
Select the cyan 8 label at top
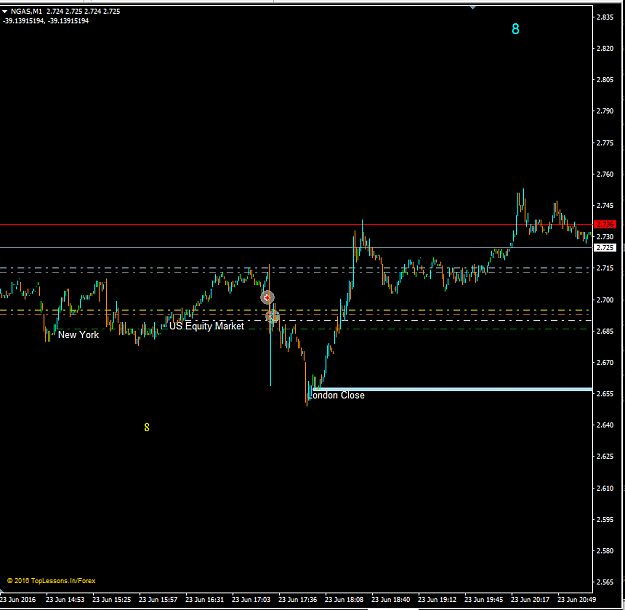(x=515, y=29)
